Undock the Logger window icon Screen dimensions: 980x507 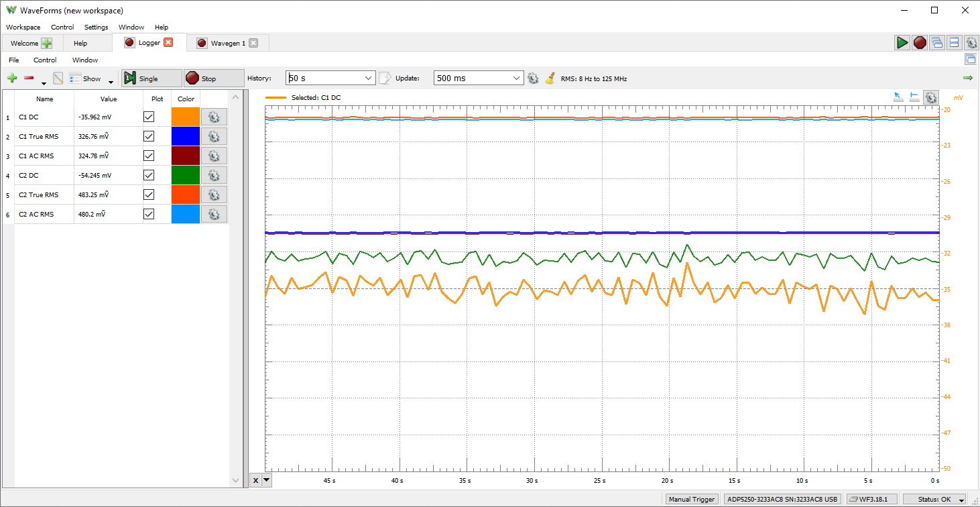tap(971, 60)
